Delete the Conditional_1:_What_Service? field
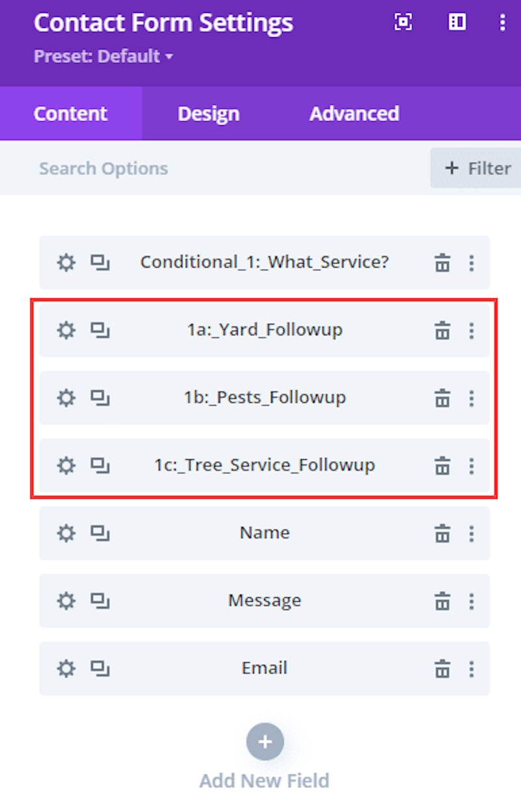The height and width of the screenshot is (812, 521). (442, 264)
